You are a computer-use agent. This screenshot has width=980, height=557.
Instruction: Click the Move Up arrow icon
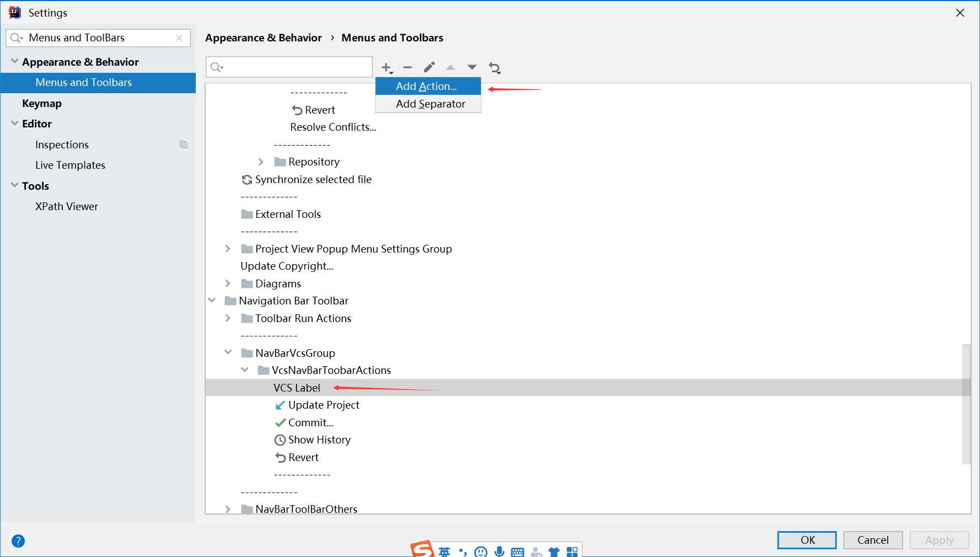pyautogui.click(x=451, y=67)
